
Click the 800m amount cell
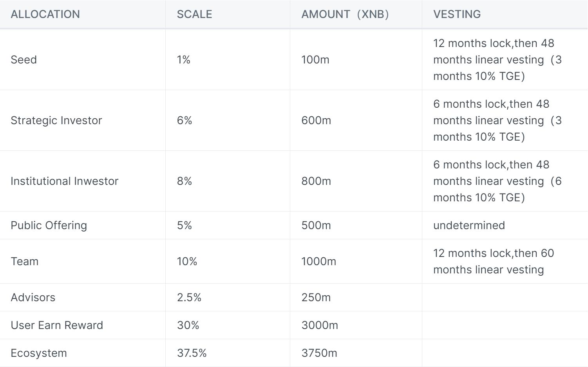tap(316, 181)
